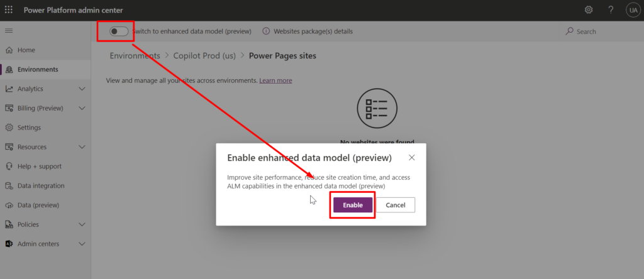Viewport: 644px width, 279px height.
Task: Expand the Analytics chevron
Action: point(82,89)
